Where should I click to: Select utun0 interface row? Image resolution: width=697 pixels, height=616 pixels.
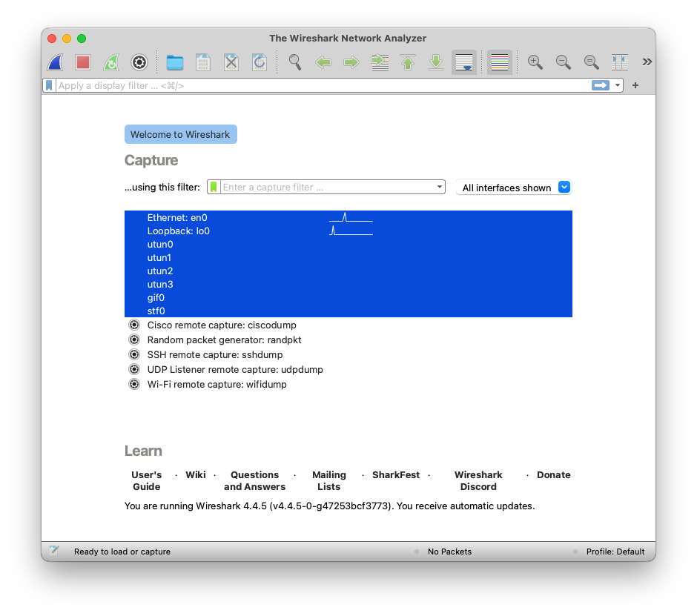[x=348, y=244]
